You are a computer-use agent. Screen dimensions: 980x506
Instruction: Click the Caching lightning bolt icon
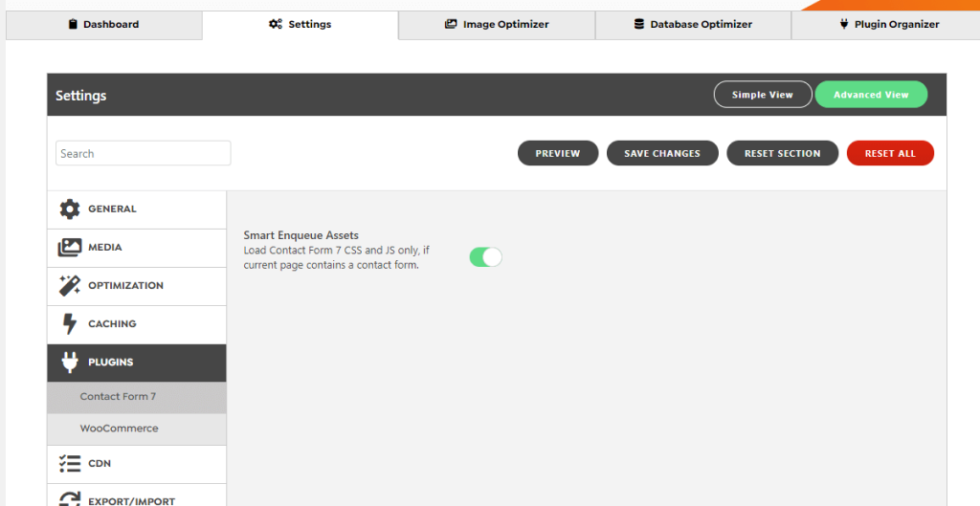point(69,323)
